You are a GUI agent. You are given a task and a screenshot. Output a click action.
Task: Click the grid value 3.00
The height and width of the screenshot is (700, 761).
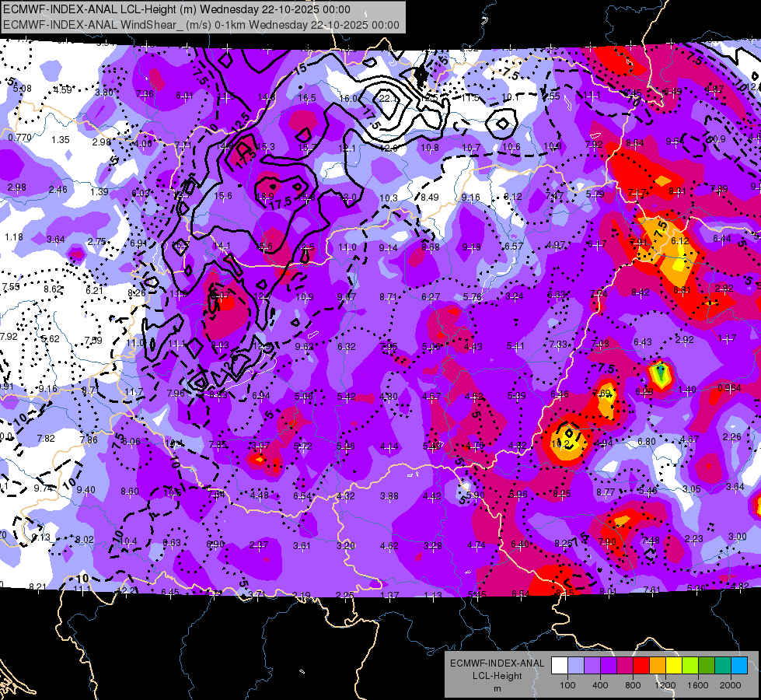click(x=738, y=537)
